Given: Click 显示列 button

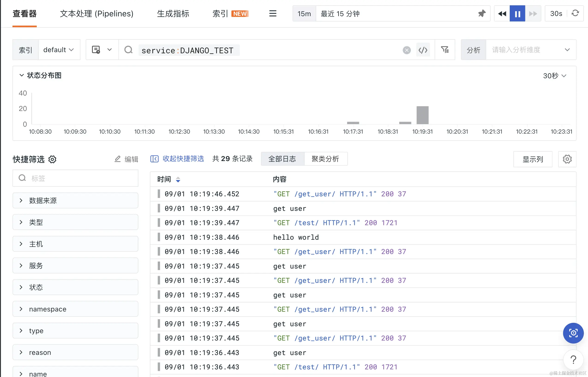Looking at the screenshot, I should pos(533,159).
